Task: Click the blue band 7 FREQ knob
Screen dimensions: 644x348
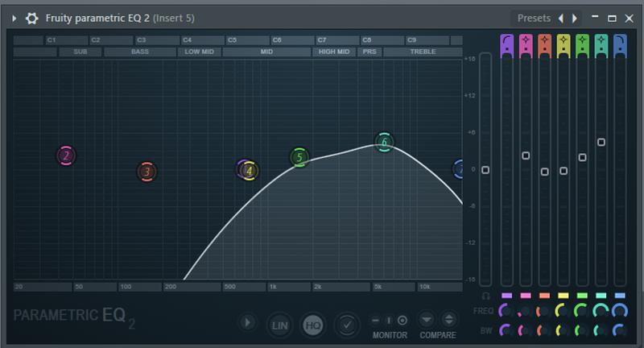Action: point(619,311)
